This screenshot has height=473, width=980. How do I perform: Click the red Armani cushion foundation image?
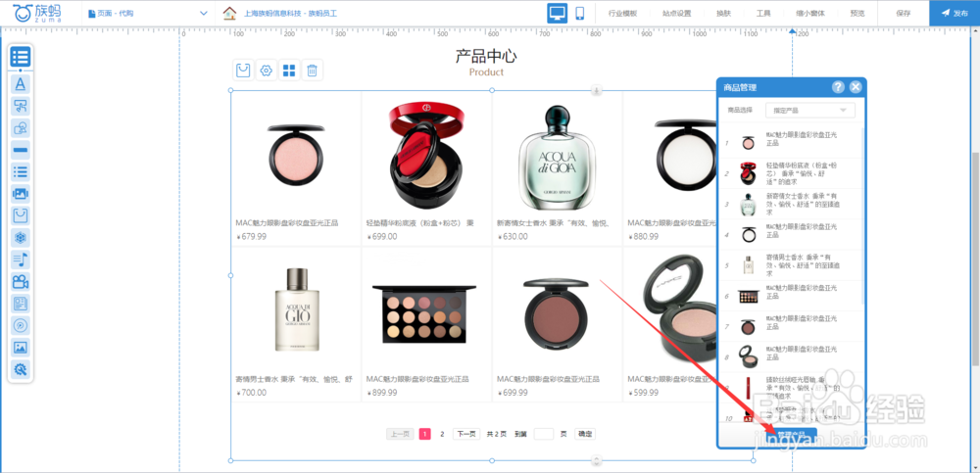click(x=426, y=157)
